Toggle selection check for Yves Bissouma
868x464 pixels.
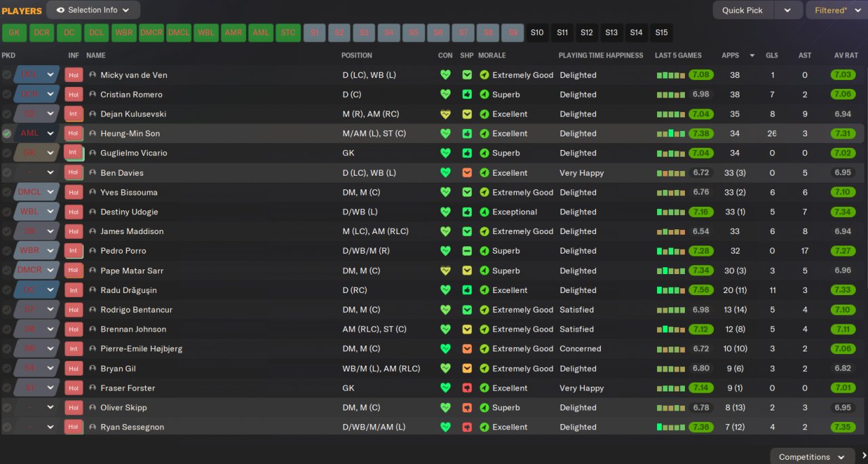click(x=7, y=192)
